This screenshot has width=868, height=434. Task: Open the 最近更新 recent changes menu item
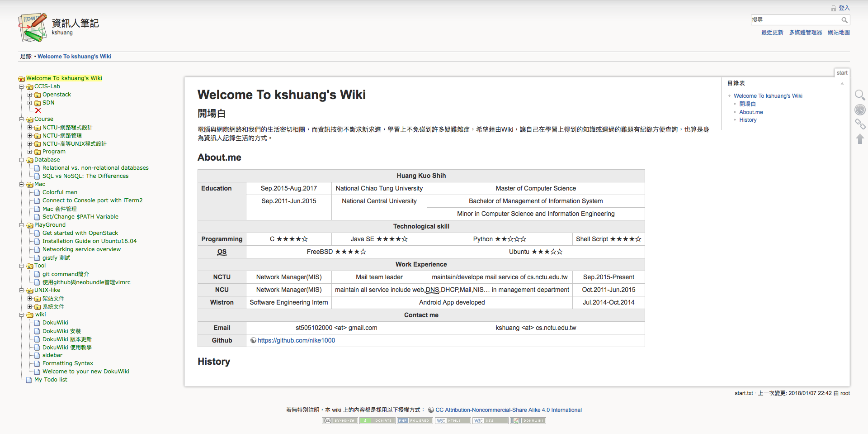point(772,33)
